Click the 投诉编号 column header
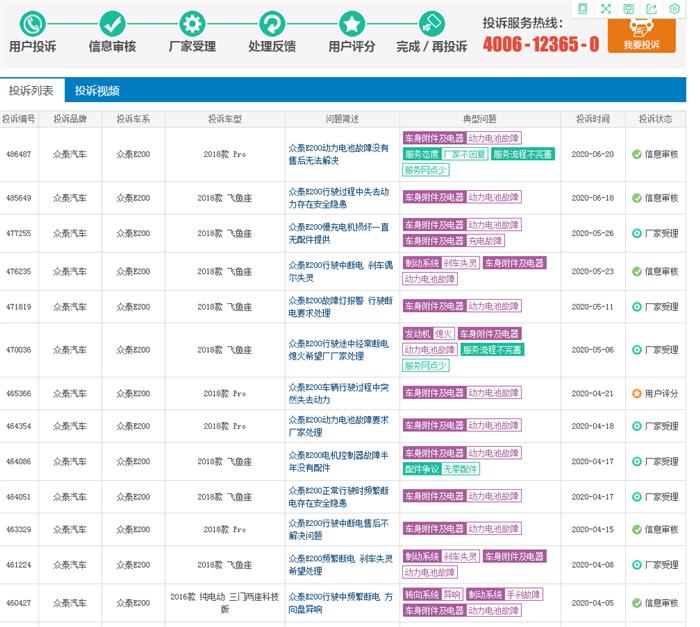This screenshot has height=627, width=700. [x=19, y=119]
